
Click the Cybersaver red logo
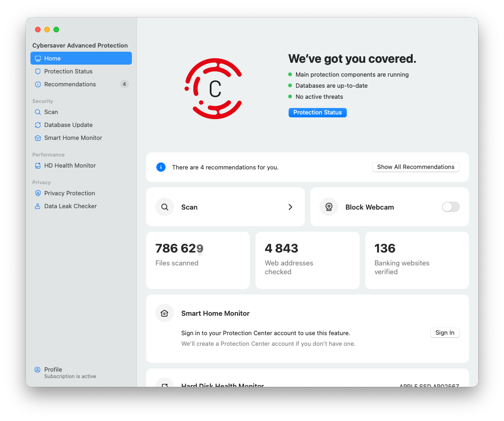213,89
